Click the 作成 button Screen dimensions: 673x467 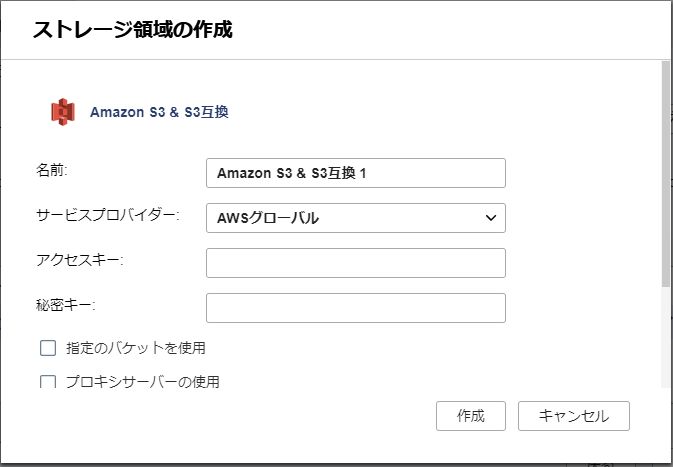tap(471, 416)
